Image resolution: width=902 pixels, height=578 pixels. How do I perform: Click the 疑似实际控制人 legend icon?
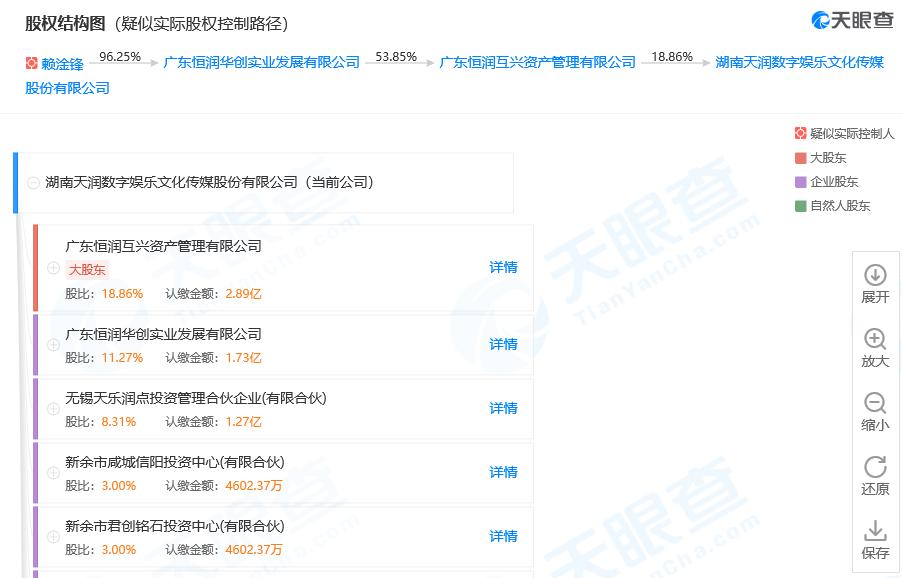pyautogui.click(x=800, y=133)
